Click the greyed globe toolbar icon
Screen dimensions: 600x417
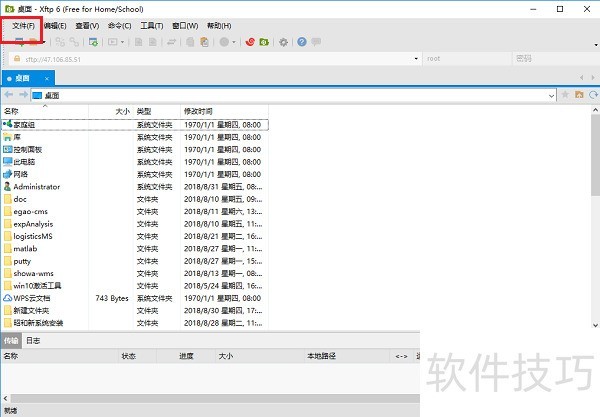point(224,42)
